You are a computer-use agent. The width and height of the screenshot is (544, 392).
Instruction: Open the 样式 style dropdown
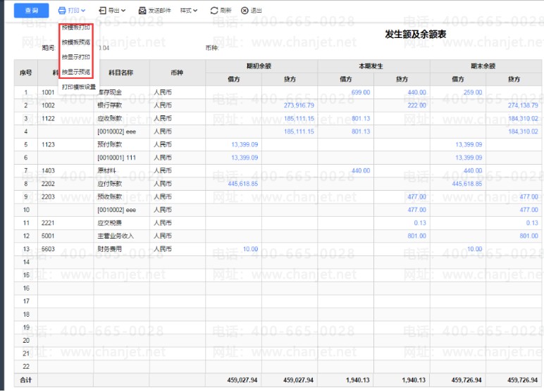pyautogui.click(x=189, y=11)
